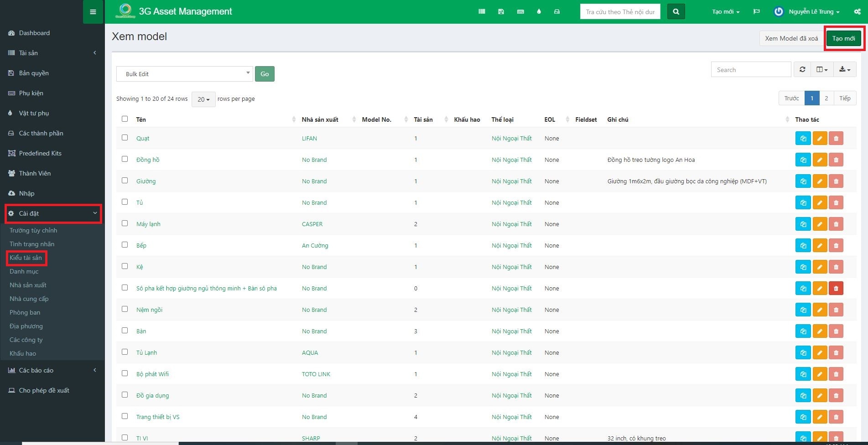
Task: Select Nhà sản xuất in settings submenu
Action: (28, 285)
